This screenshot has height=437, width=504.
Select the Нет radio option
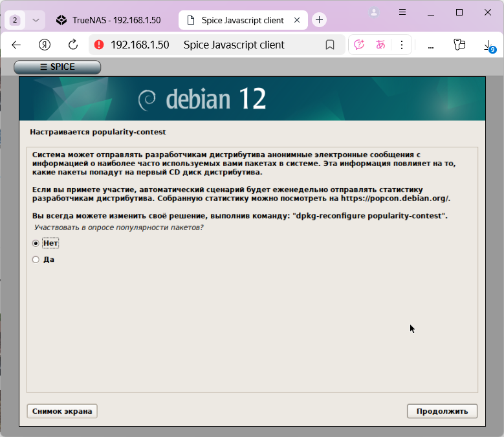(36, 243)
